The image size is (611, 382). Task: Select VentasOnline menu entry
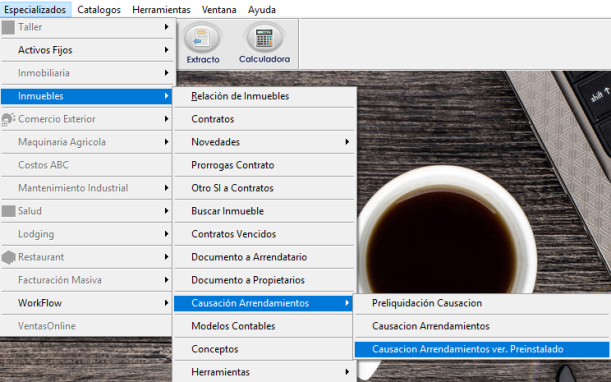coord(87,326)
